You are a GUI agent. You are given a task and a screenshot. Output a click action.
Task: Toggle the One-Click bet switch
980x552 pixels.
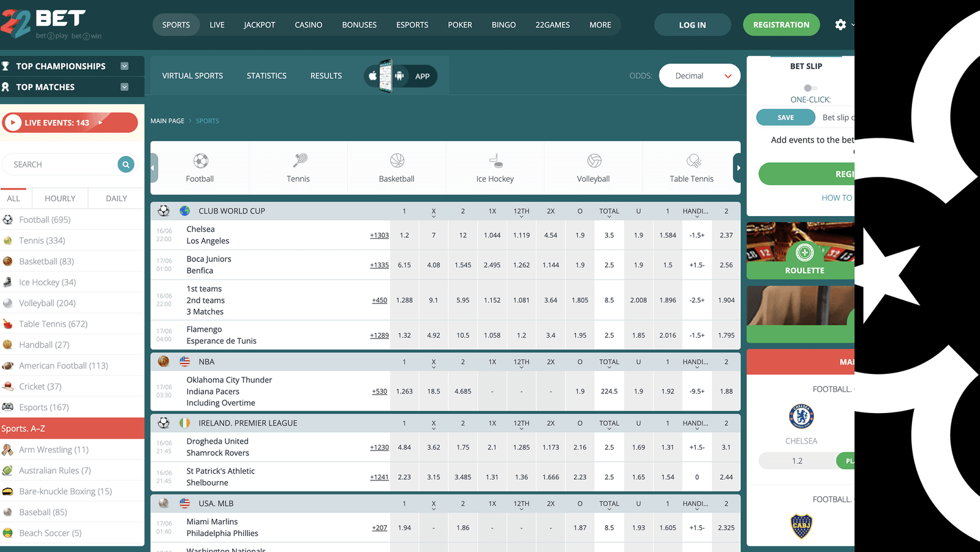(810, 88)
